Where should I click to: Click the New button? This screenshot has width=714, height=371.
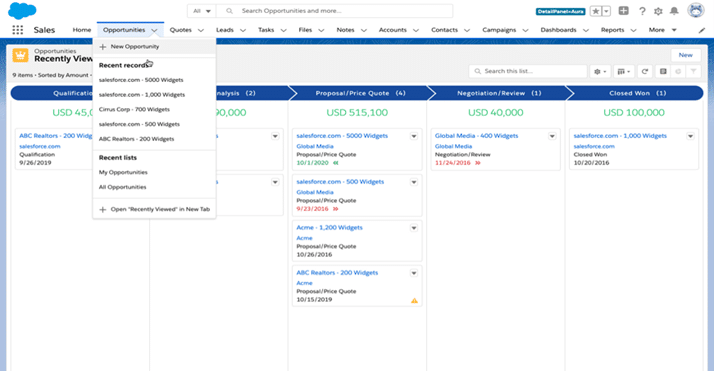[x=685, y=55]
